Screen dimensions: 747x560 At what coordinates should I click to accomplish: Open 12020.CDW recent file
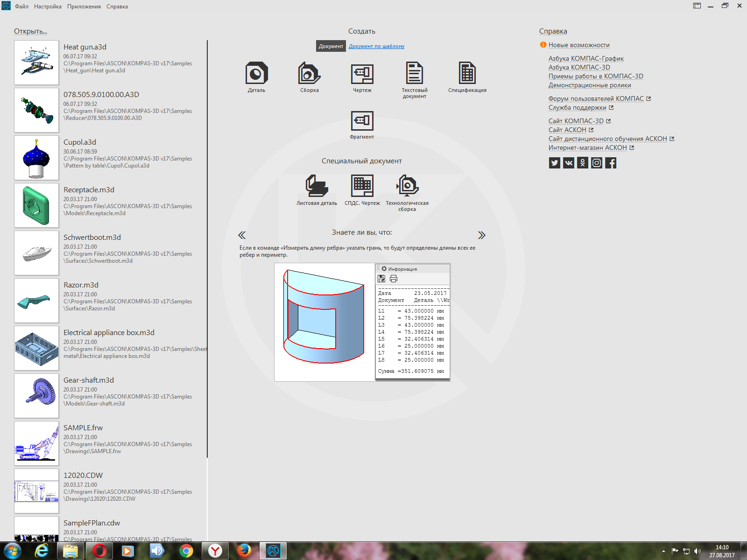coord(110,491)
